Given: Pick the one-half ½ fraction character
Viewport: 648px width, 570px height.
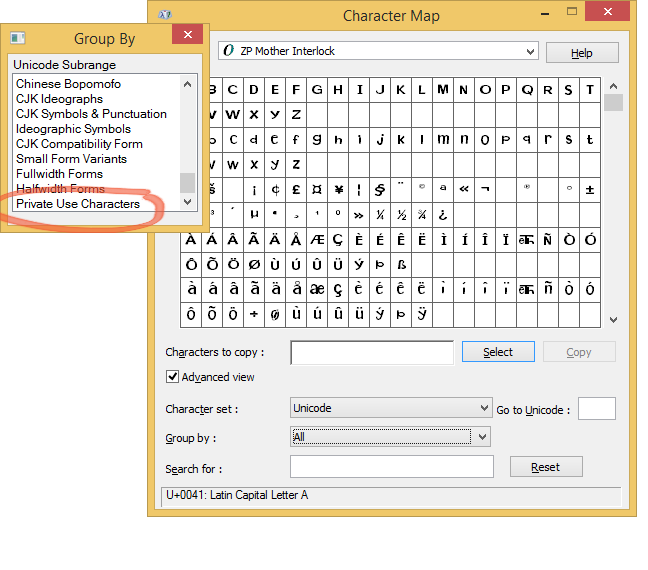Looking at the screenshot, I should point(401,214).
